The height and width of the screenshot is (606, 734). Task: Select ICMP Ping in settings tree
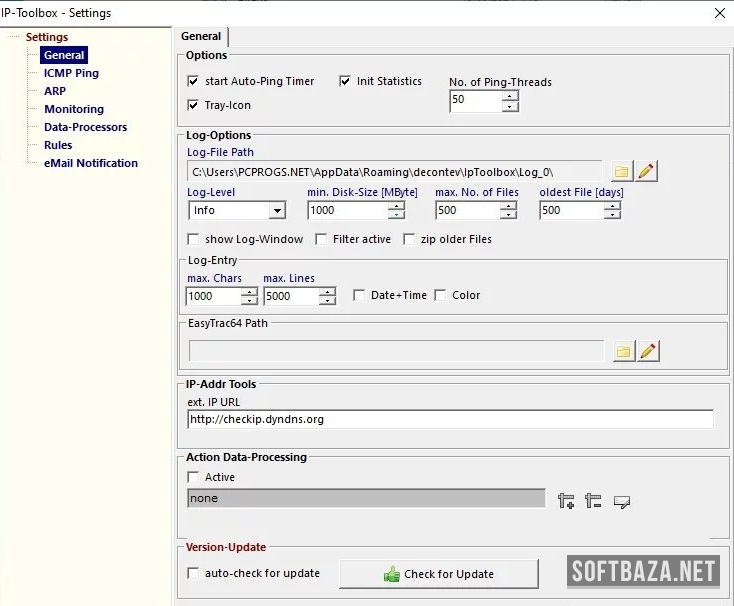(71, 73)
